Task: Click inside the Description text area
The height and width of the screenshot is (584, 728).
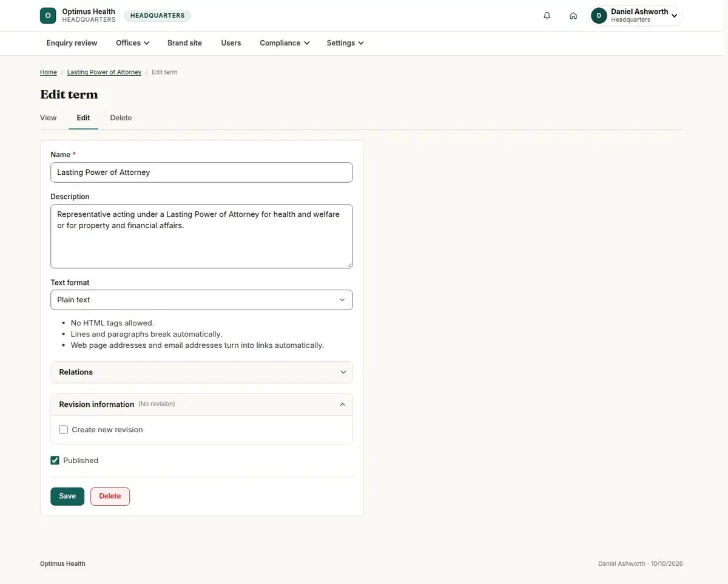Action: point(201,236)
